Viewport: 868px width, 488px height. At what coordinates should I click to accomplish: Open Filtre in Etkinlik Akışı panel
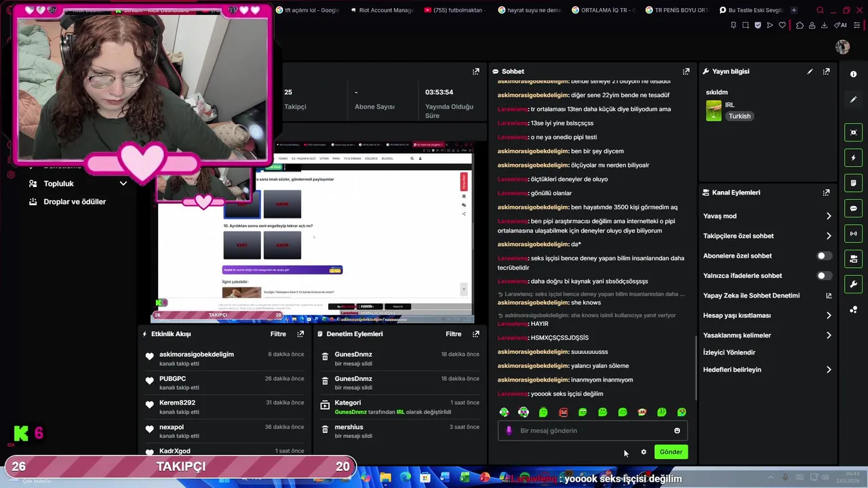pyautogui.click(x=278, y=333)
